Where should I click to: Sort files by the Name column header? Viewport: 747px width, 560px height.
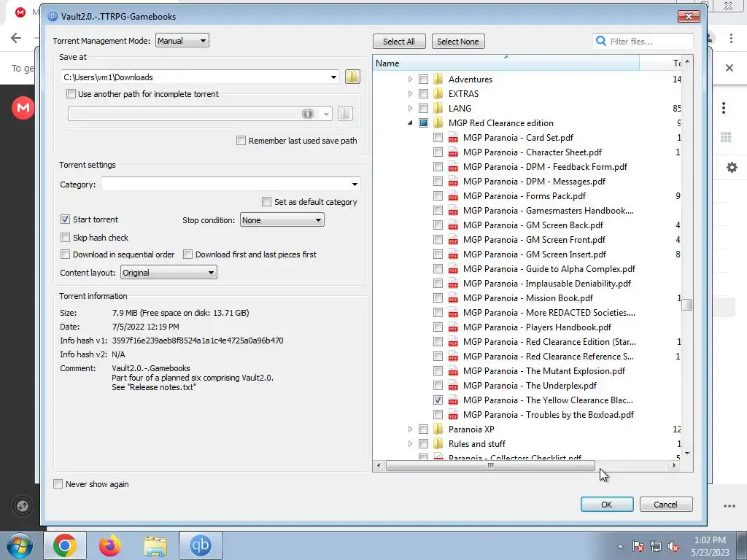tap(506, 63)
